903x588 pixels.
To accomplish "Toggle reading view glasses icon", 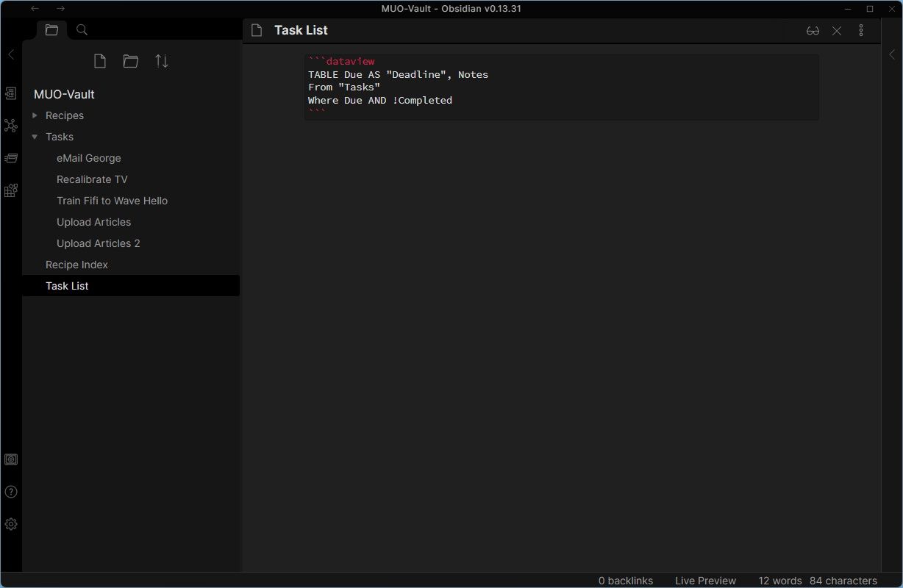I will [813, 30].
